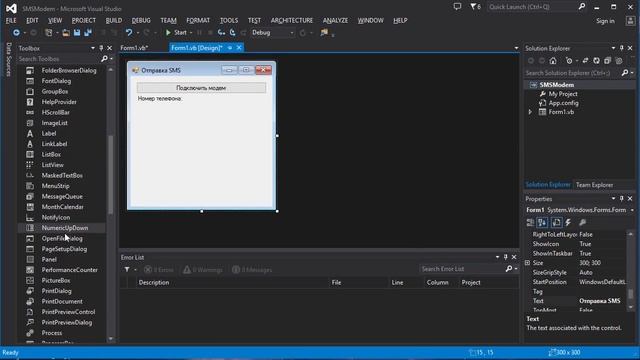Click the Collapse All icon in Solution Explorer

tap(607, 61)
